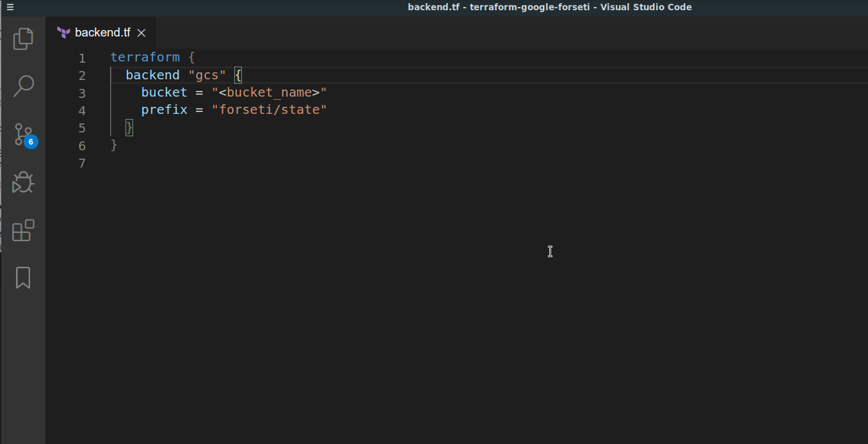Close the backend.tf tab
The height and width of the screenshot is (444, 868).
point(141,33)
